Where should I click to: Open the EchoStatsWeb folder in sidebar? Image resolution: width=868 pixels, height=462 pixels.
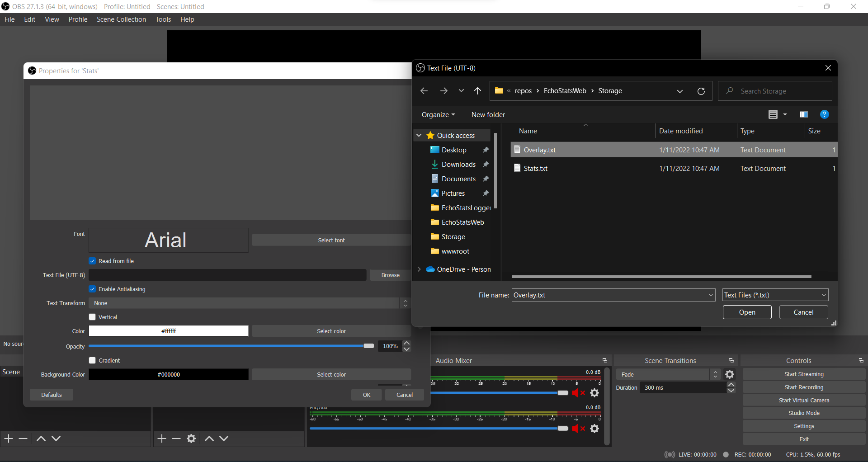tap(462, 222)
